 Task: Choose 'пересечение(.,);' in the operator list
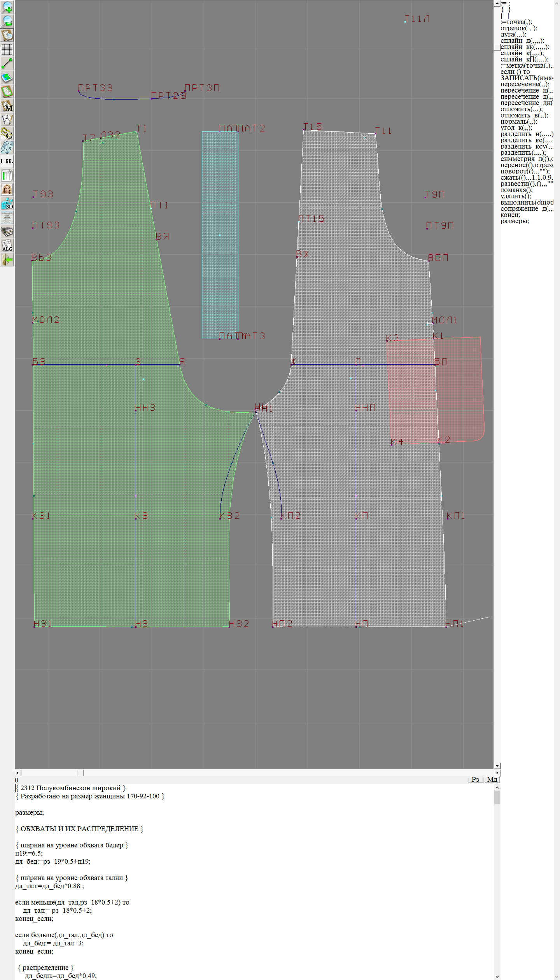tap(525, 84)
